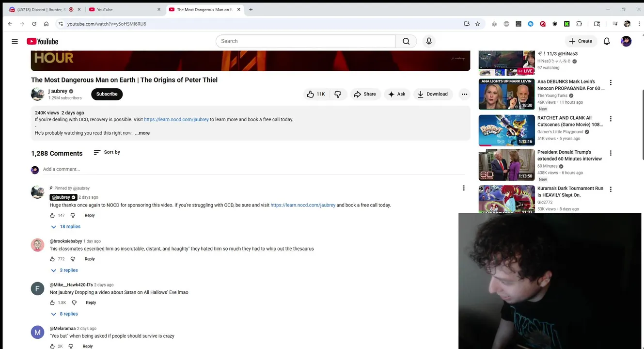Open options menu on pinned comment

[x=464, y=188]
